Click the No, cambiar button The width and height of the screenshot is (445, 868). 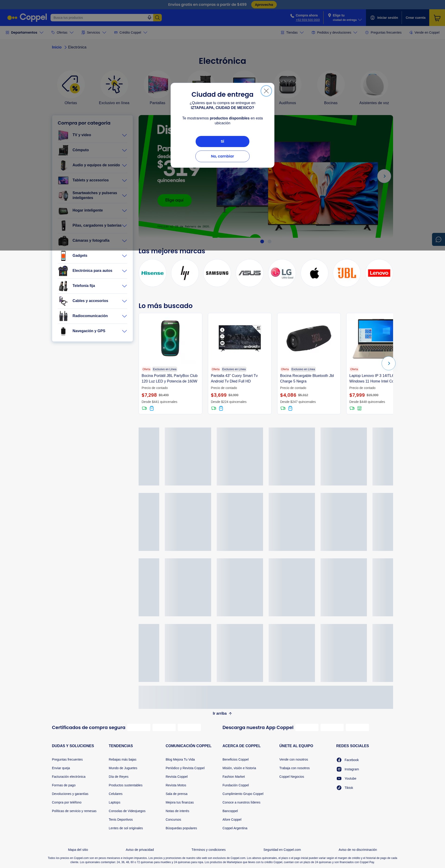(x=222, y=156)
